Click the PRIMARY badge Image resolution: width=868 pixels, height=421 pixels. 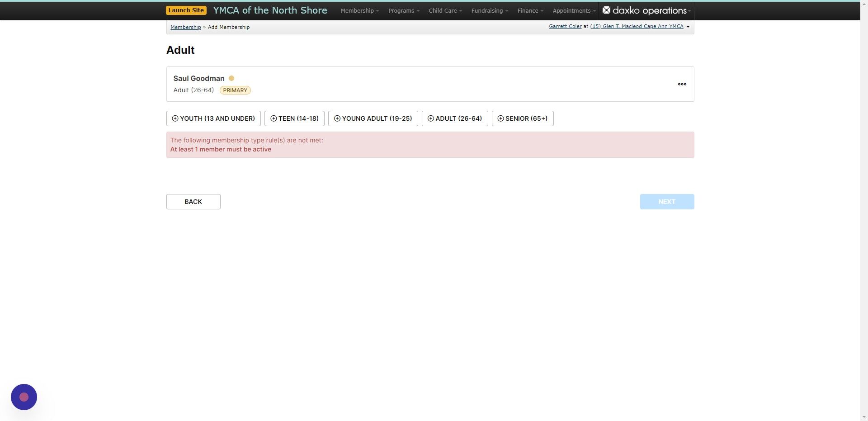(x=235, y=90)
